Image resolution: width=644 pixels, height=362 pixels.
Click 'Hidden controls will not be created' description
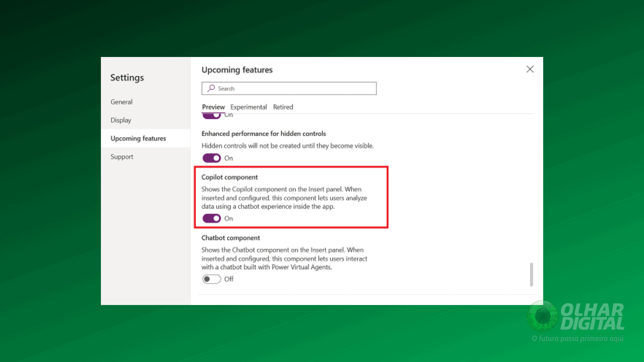click(x=287, y=146)
